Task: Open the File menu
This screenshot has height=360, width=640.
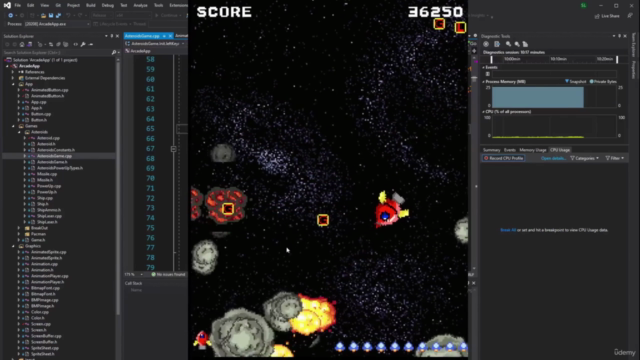Action: point(18,5)
